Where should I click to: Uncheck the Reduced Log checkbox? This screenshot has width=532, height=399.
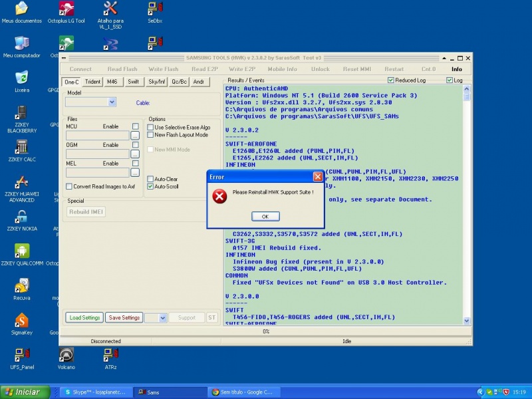391,80
